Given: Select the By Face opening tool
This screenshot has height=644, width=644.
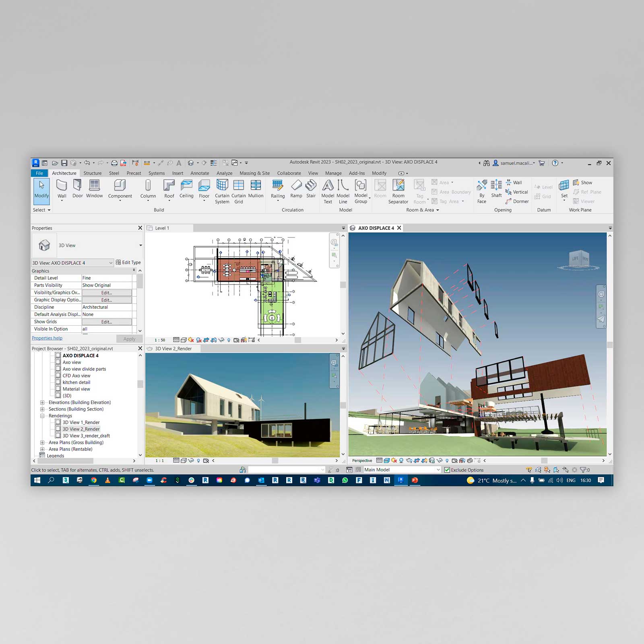Looking at the screenshot, I should (x=482, y=192).
